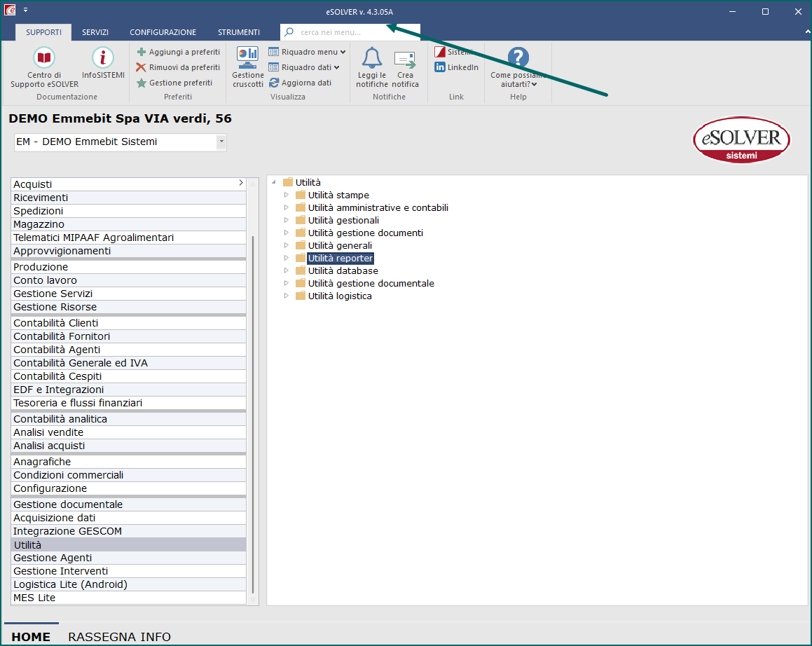The width and height of the screenshot is (812, 646).
Task: Click Crea notifica icon
Action: pyautogui.click(x=405, y=67)
